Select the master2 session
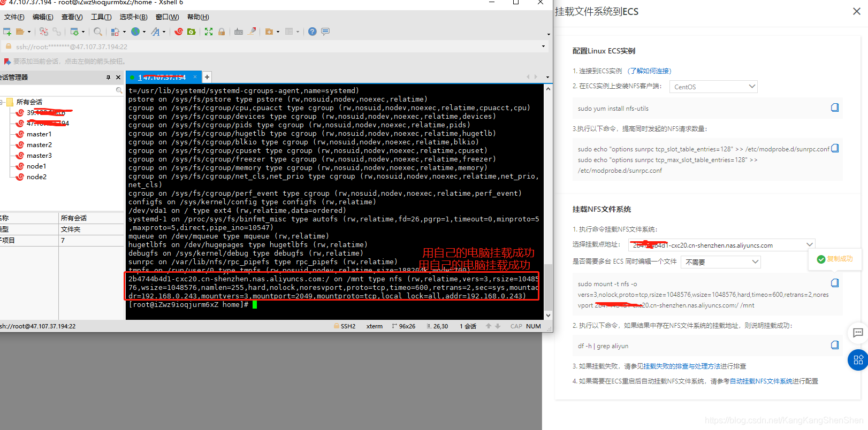Image resolution: width=868 pixels, height=430 pixels. (39, 145)
